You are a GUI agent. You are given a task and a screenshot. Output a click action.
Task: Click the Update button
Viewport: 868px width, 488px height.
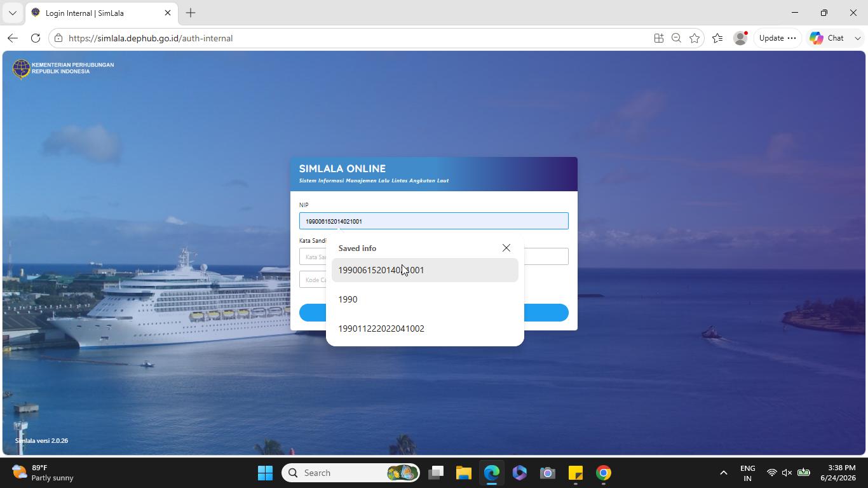click(778, 38)
